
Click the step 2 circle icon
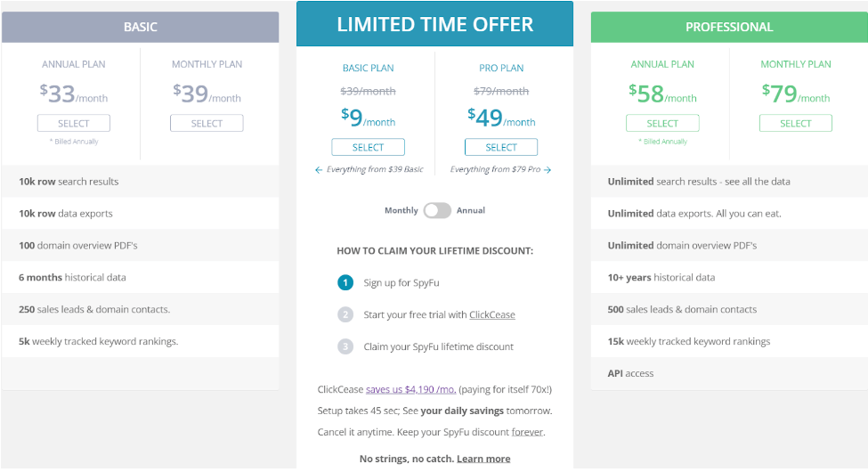click(x=345, y=314)
